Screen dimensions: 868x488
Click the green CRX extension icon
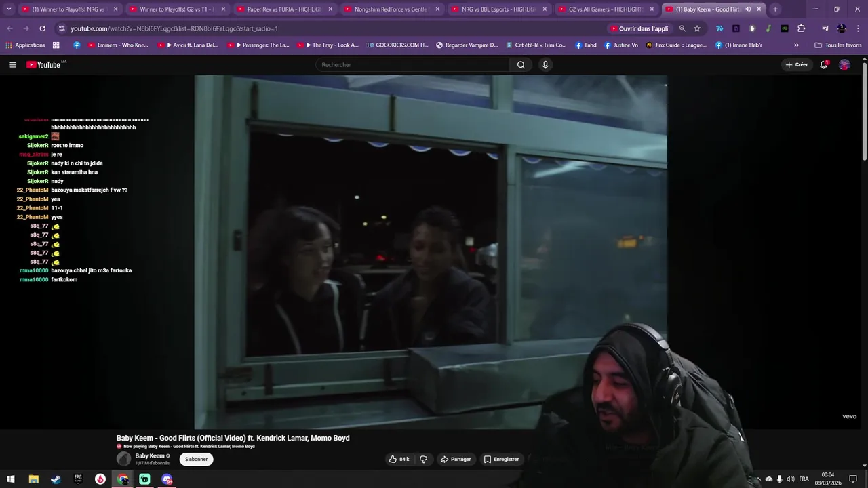tap(785, 28)
